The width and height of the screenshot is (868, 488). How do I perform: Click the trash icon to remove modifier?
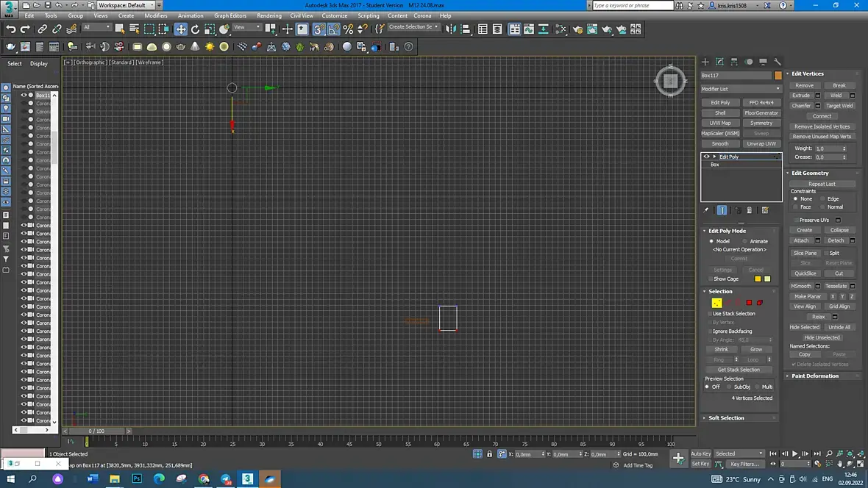[x=750, y=210]
